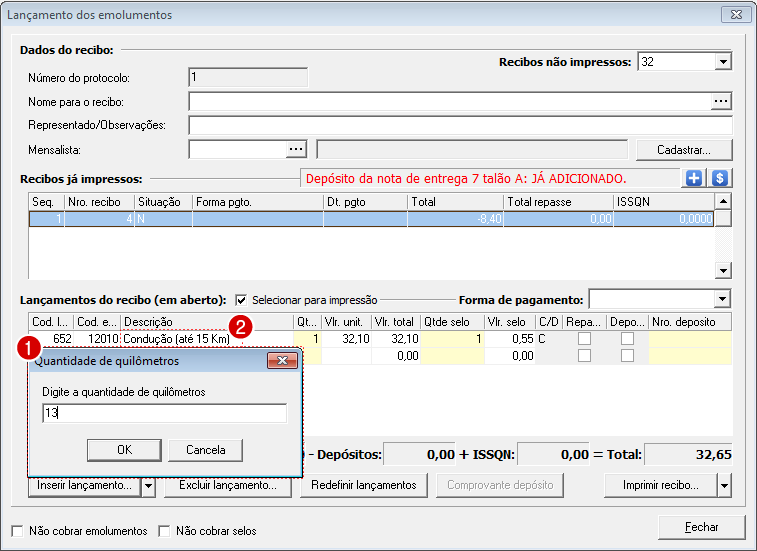Enable Não cobrar selos checkbox

[x=165, y=531]
